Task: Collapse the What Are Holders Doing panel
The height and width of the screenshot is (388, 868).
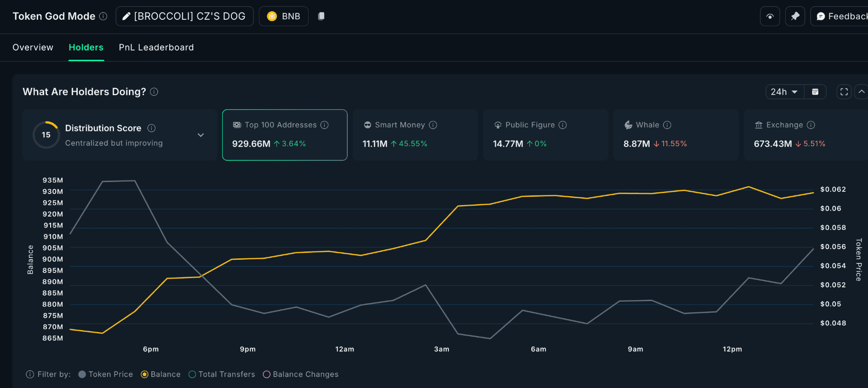Action: point(862,92)
